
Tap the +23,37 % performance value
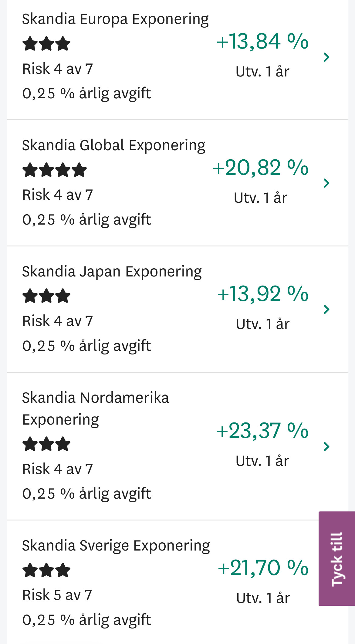262,431
